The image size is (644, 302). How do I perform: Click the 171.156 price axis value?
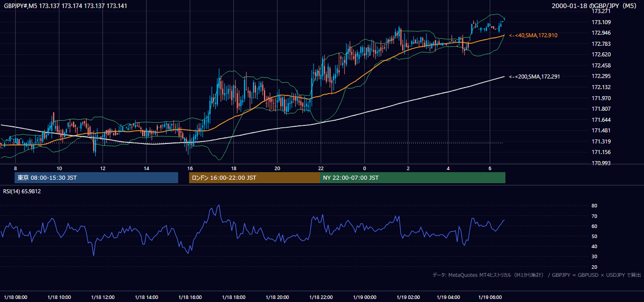pyautogui.click(x=601, y=152)
